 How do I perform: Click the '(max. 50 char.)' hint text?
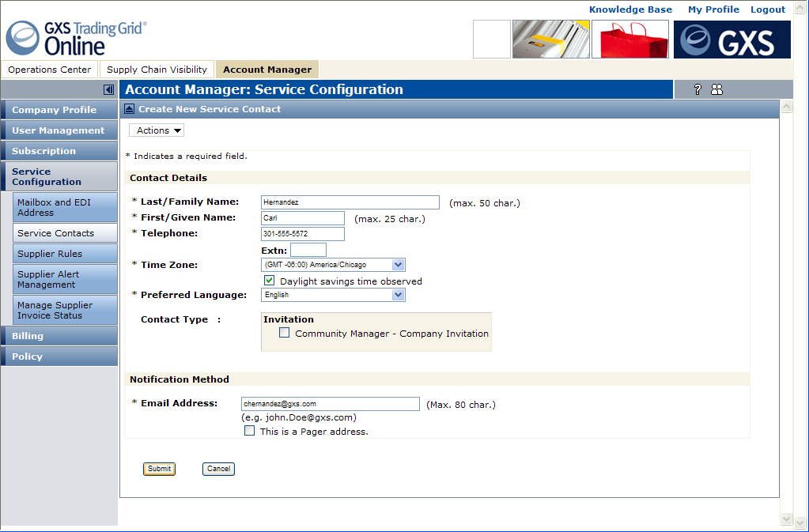click(485, 203)
